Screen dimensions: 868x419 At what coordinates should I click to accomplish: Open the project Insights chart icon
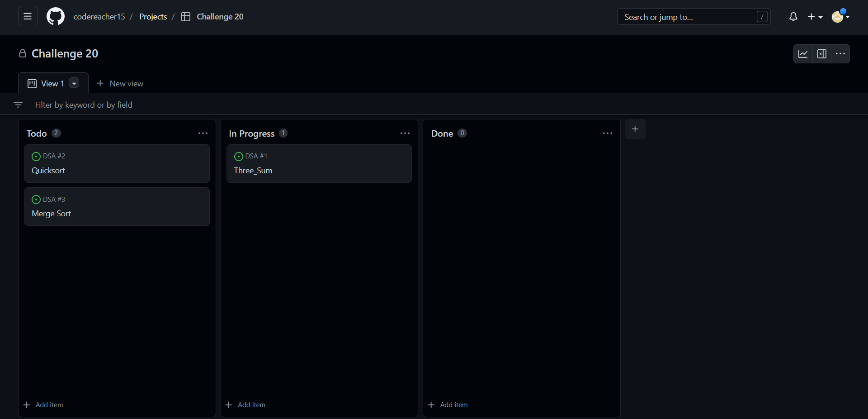803,53
